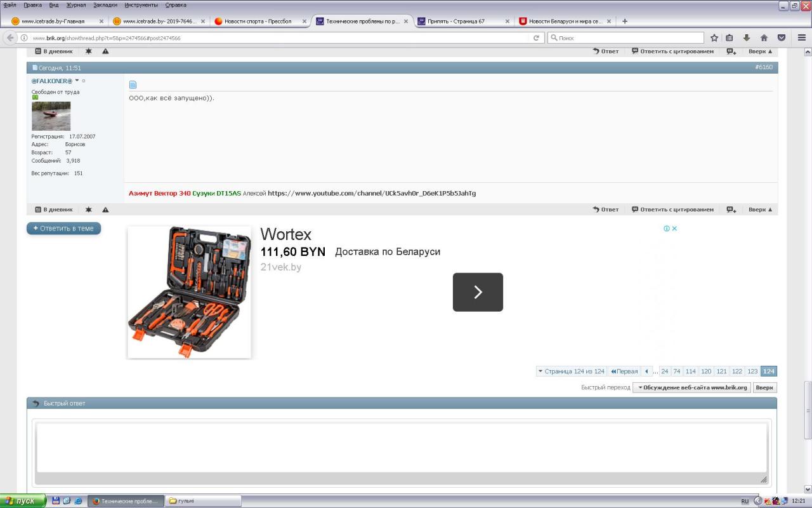Open quick jump 'Обсуждение веб-сайта www.brik.org' dropdown
Screen dimensions: 812x508
point(691,387)
